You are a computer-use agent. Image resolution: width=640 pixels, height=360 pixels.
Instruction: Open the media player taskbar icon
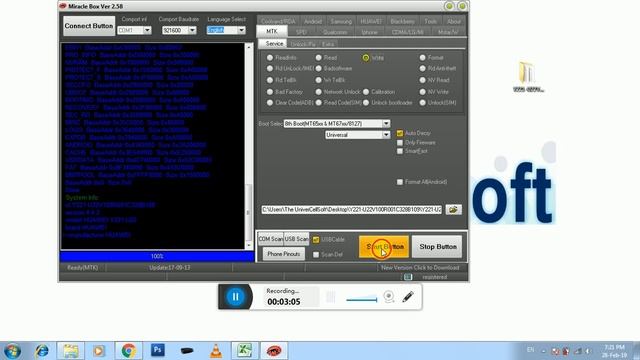coord(98,351)
